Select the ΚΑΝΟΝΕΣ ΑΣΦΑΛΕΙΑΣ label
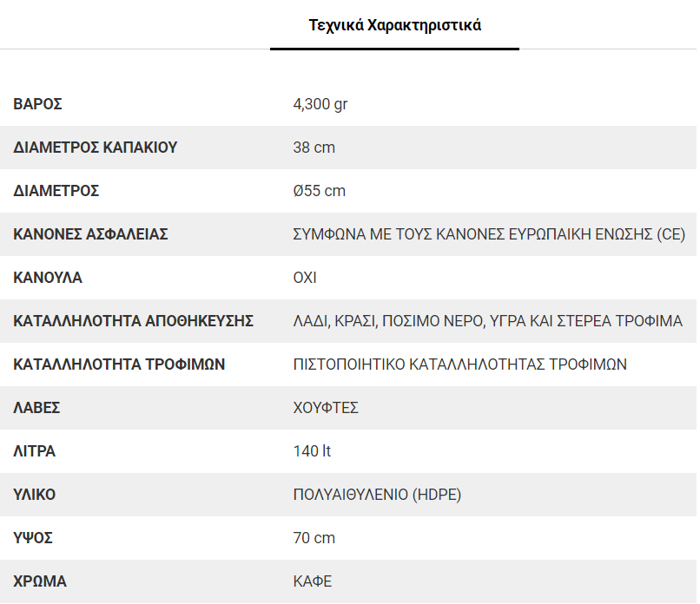The height and width of the screenshot is (604, 700). point(90,233)
